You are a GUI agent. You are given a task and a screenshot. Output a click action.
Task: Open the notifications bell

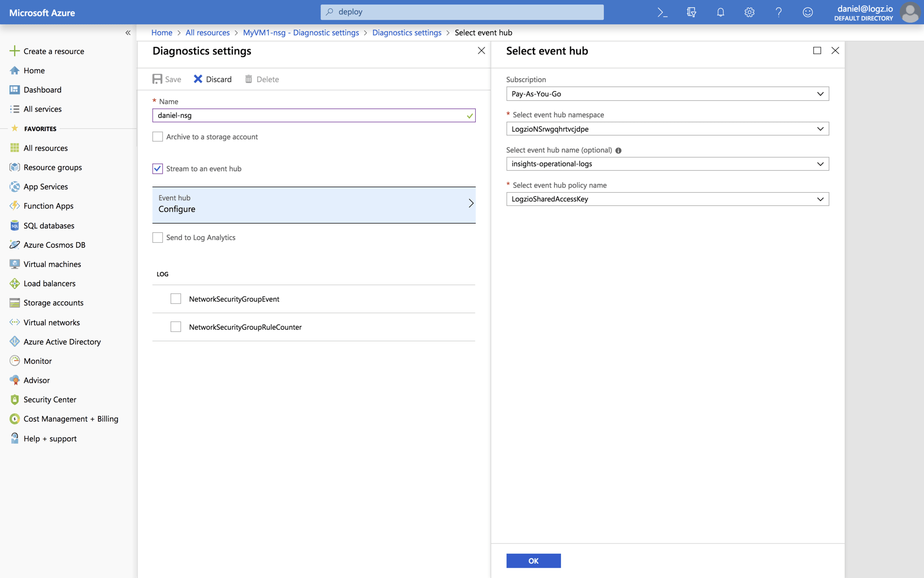721,12
